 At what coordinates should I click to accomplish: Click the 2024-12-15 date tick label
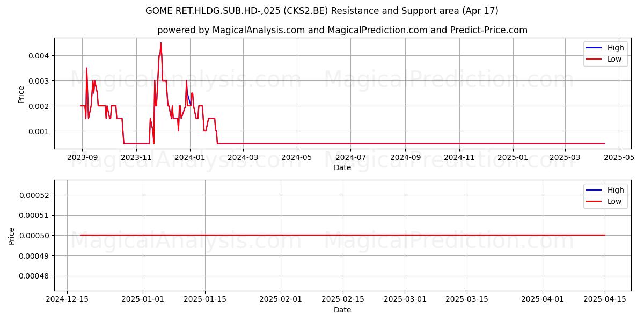(67, 300)
